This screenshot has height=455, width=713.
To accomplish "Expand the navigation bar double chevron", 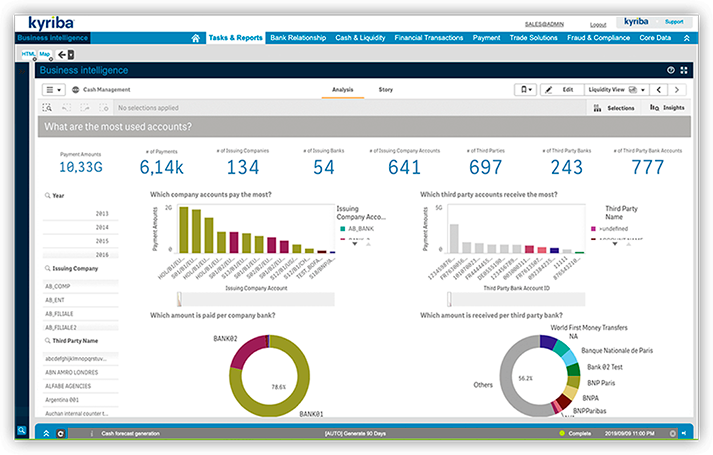I will point(686,37).
